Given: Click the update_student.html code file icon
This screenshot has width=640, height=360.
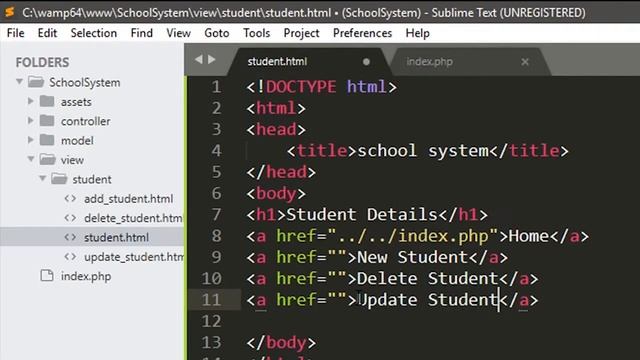Looking at the screenshot, I should pyautogui.click(x=70, y=257).
